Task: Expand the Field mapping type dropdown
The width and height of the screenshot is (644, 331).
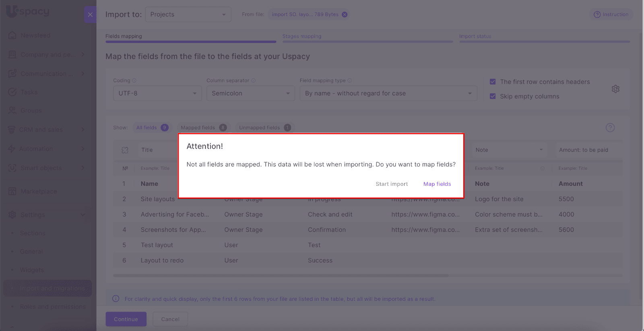Action: (x=388, y=93)
